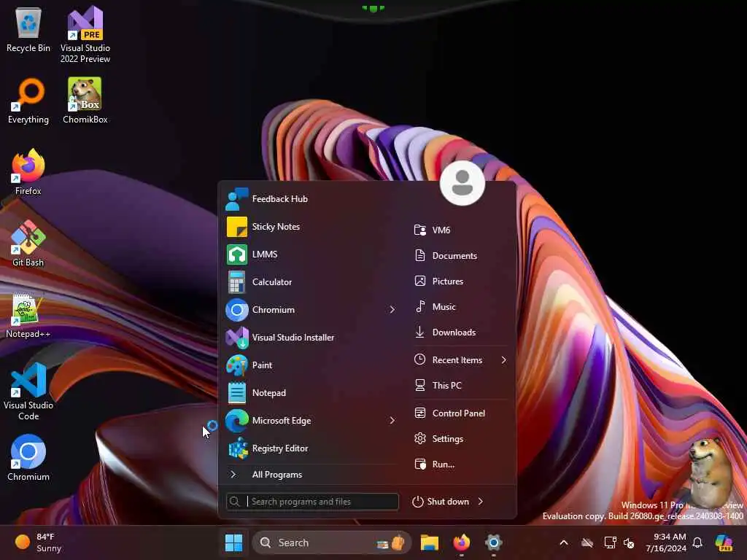The width and height of the screenshot is (747, 560).
Task: Click the crossed-out cloud tray icon
Action: [x=587, y=542]
